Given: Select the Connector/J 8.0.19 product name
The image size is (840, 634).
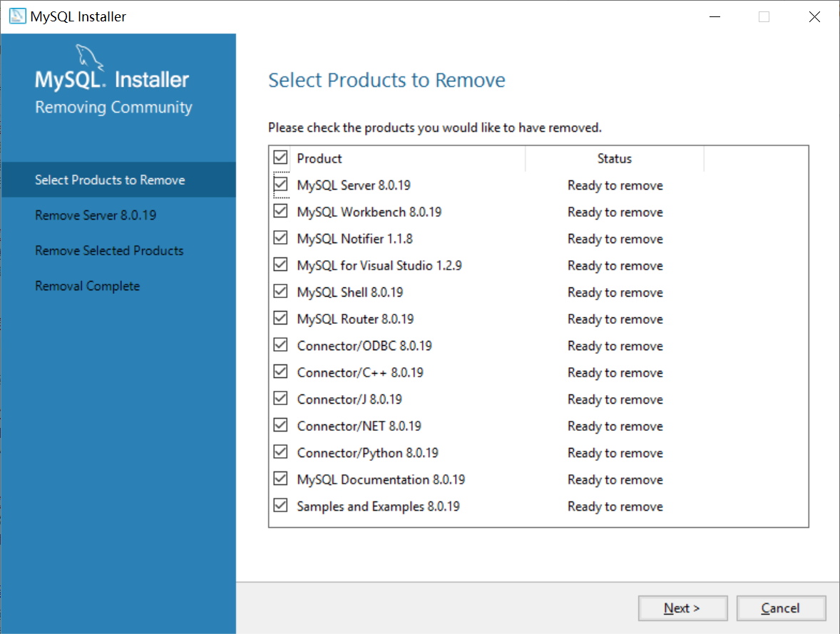Looking at the screenshot, I should 349,400.
